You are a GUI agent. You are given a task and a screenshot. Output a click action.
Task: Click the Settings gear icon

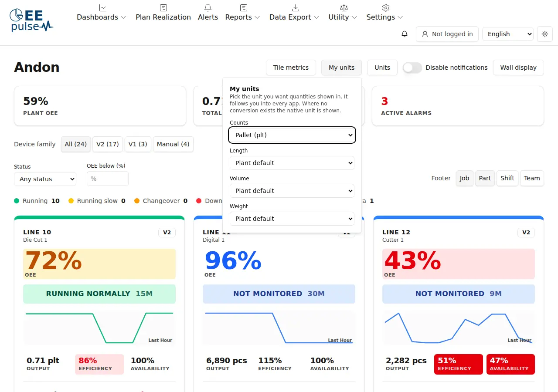point(385,7)
